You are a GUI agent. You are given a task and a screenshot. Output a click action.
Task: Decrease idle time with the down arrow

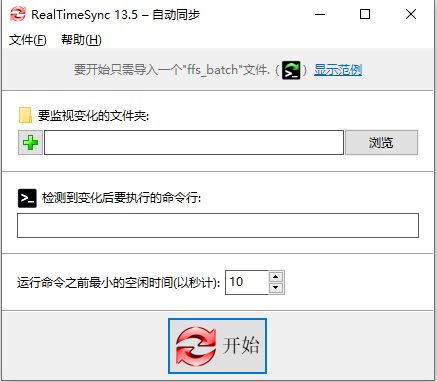[x=276, y=288]
